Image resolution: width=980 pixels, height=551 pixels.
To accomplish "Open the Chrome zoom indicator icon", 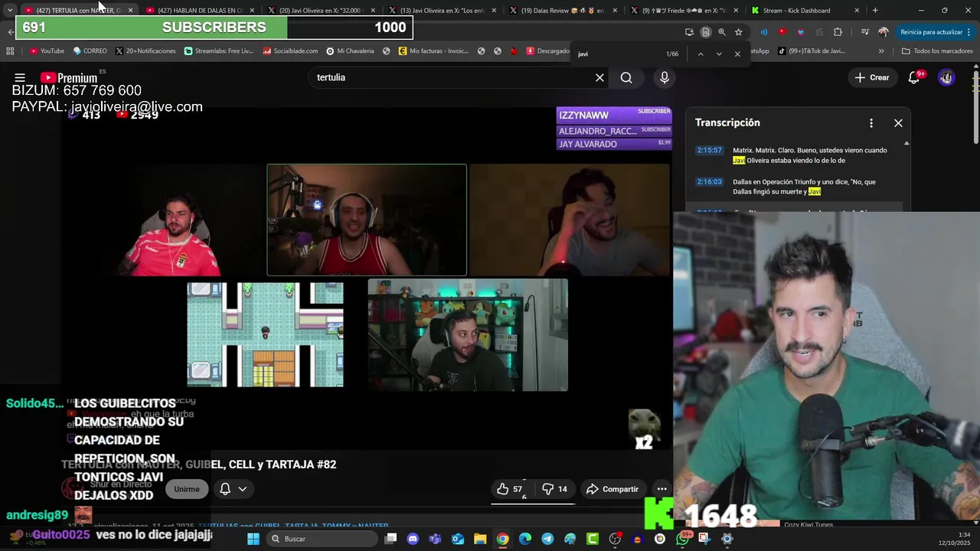I will pyautogui.click(x=722, y=32).
